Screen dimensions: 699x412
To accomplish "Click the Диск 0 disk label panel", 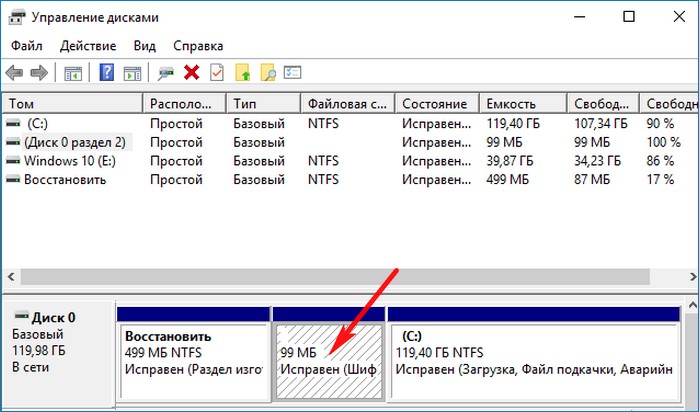I will click(58, 352).
